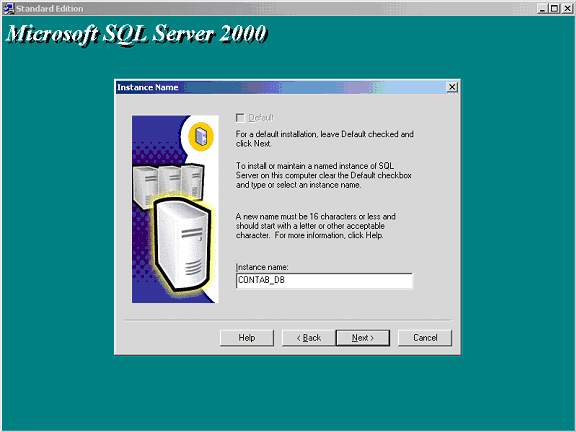The width and height of the screenshot is (576, 432).
Task: Click the three gray servers graphic
Action: click(x=169, y=185)
